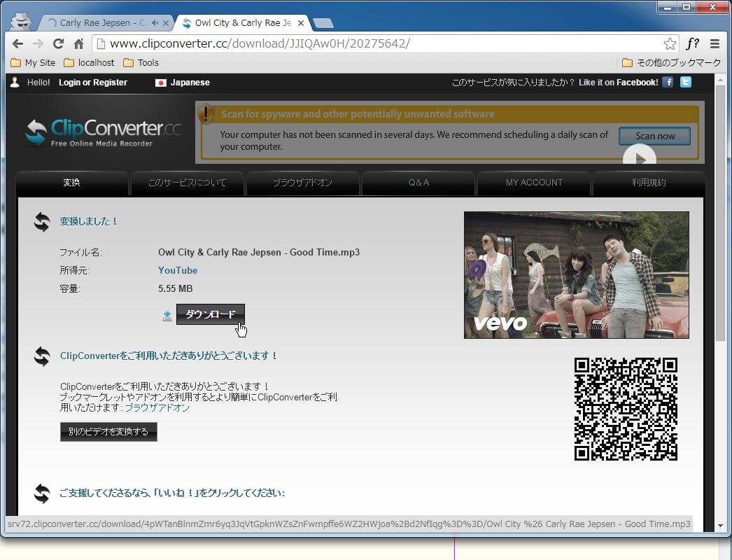Image resolution: width=732 pixels, height=560 pixels.
Task: Click the browser reload button
Action: pyautogui.click(x=58, y=44)
